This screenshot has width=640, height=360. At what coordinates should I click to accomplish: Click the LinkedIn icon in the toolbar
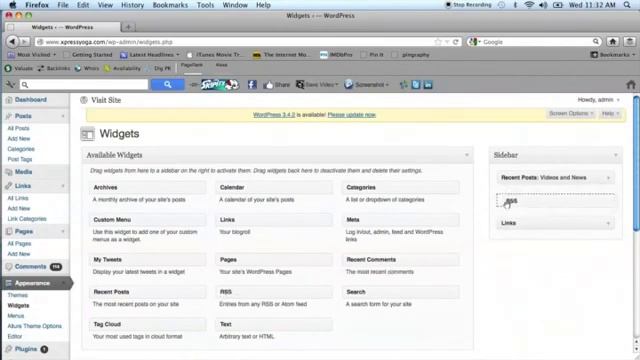click(428, 84)
